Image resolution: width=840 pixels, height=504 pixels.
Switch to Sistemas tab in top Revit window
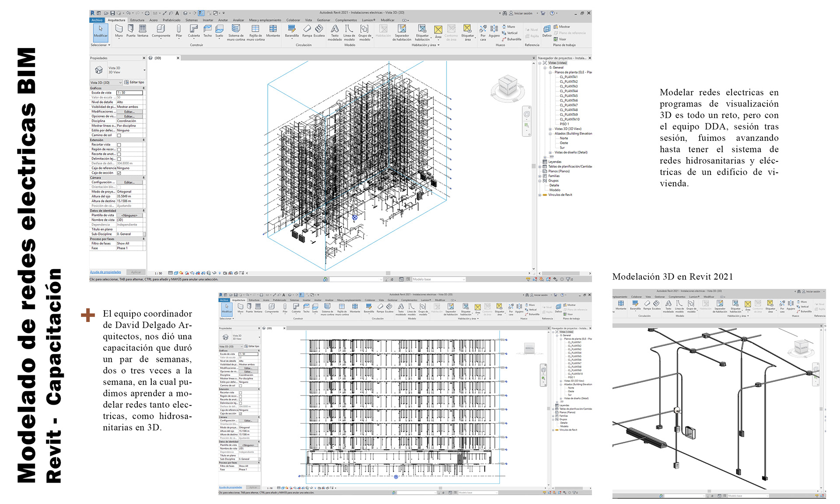(x=191, y=20)
